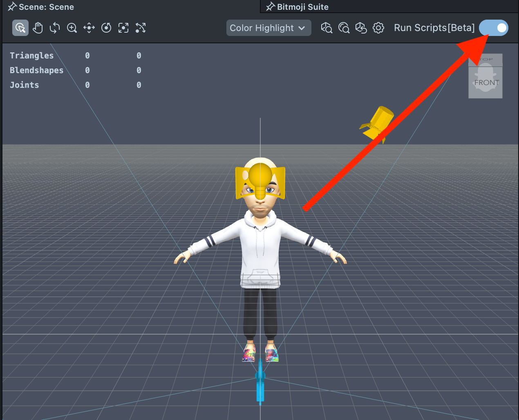Select the Move four-arrows tool
The image size is (519, 420).
(x=89, y=28)
